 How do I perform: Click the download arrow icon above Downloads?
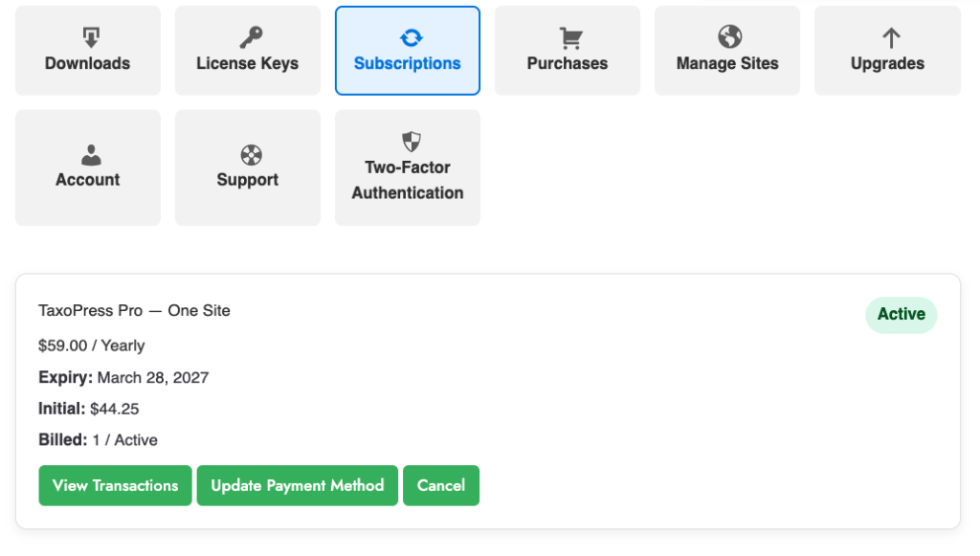[x=88, y=37]
